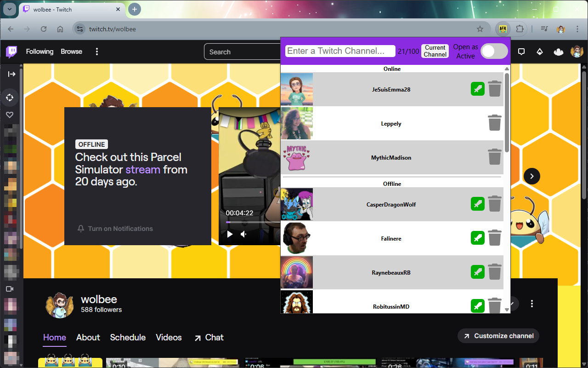Click the green sword icon beside Falinere
588x368 pixels.
tap(478, 238)
